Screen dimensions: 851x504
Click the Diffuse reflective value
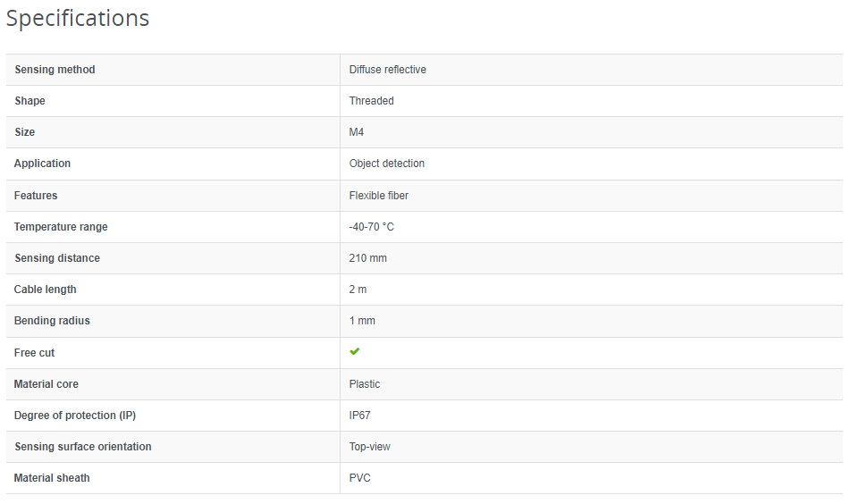point(387,70)
